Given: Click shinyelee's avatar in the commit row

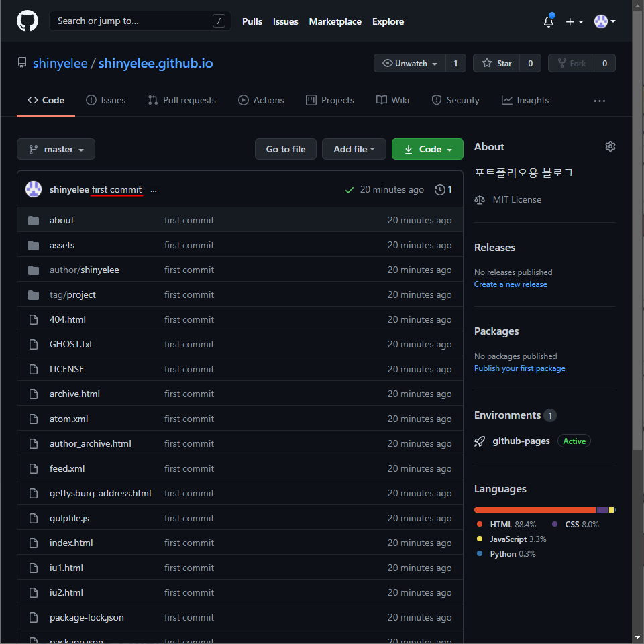Looking at the screenshot, I should pos(34,189).
